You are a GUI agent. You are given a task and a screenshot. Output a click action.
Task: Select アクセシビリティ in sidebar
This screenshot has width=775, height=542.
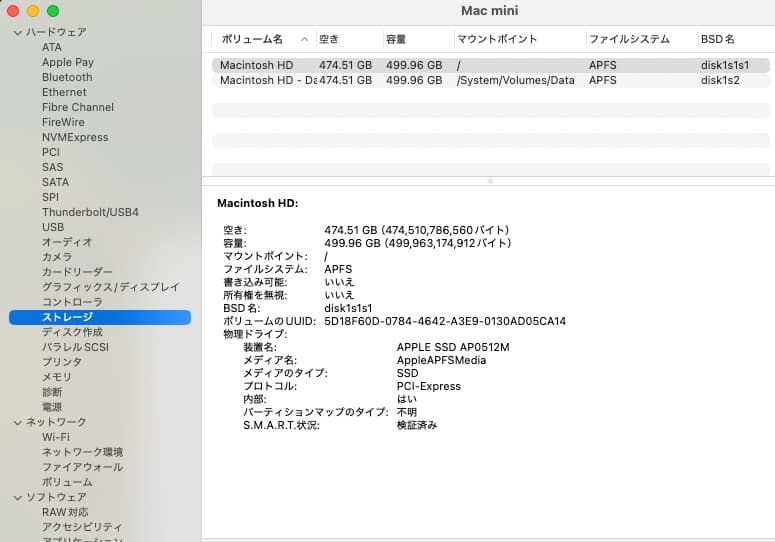pos(82,527)
